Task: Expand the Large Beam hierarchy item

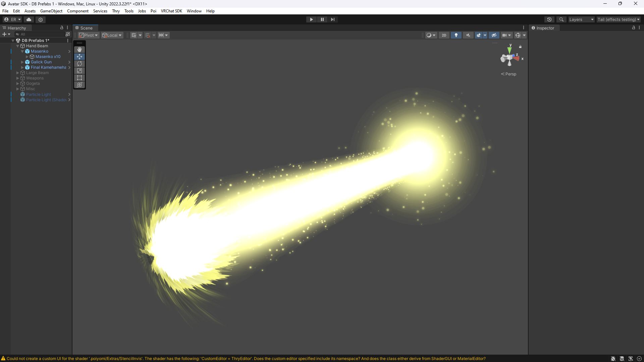Action: click(18, 73)
